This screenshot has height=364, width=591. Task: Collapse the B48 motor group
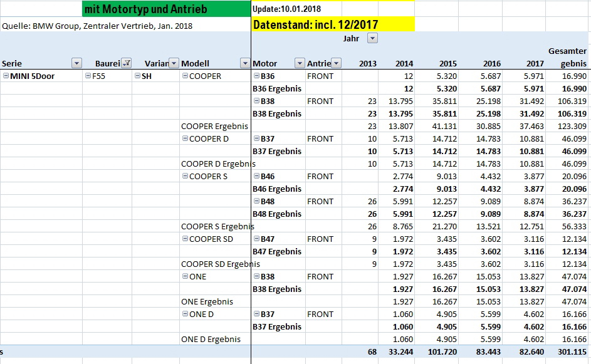(x=256, y=201)
